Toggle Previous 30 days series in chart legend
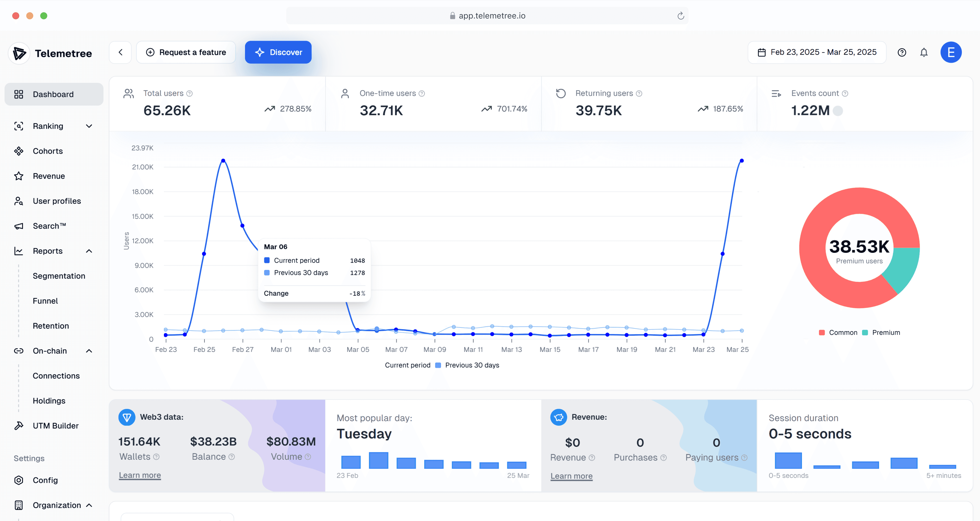The height and width of the screenshot is (521, 980). point(467,365)
